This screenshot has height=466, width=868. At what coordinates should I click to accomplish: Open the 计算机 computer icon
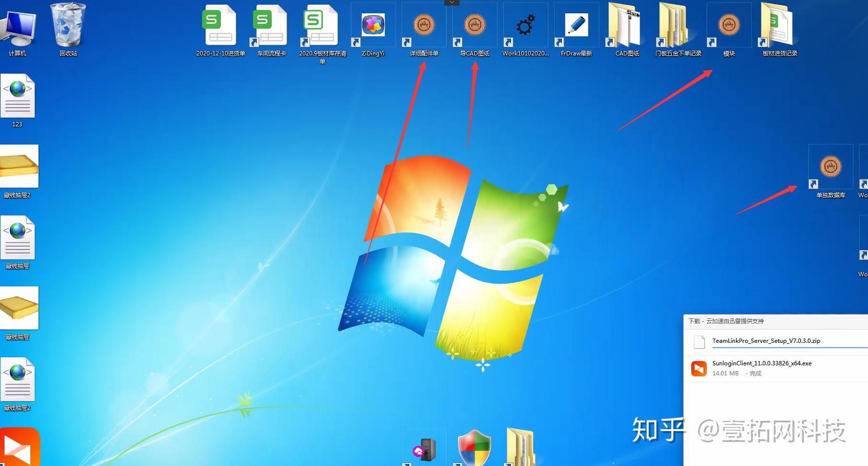click(17, 28)
